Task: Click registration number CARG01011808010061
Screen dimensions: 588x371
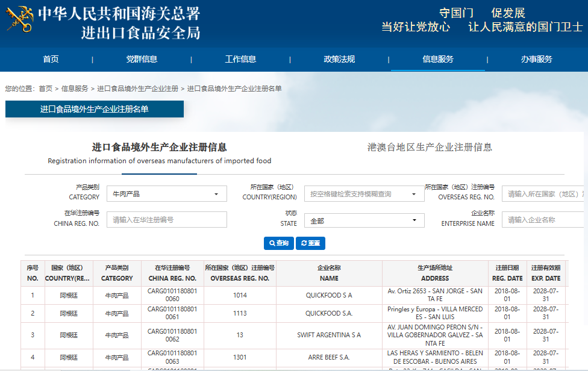Action: (172, 313)
